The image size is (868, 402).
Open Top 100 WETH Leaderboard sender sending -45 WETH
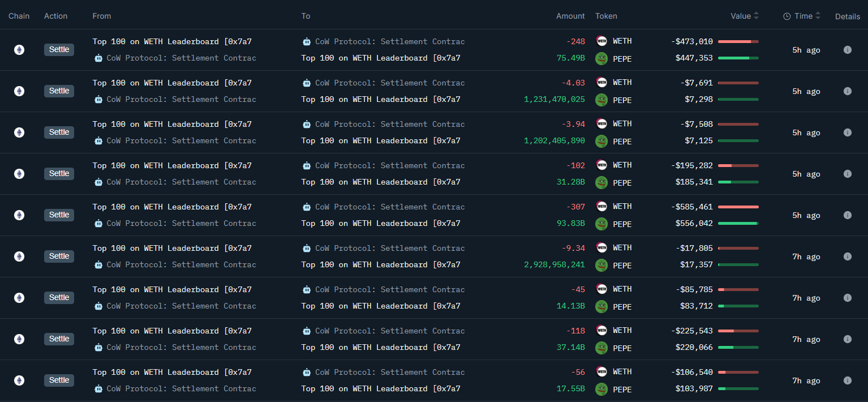(172, 290)
